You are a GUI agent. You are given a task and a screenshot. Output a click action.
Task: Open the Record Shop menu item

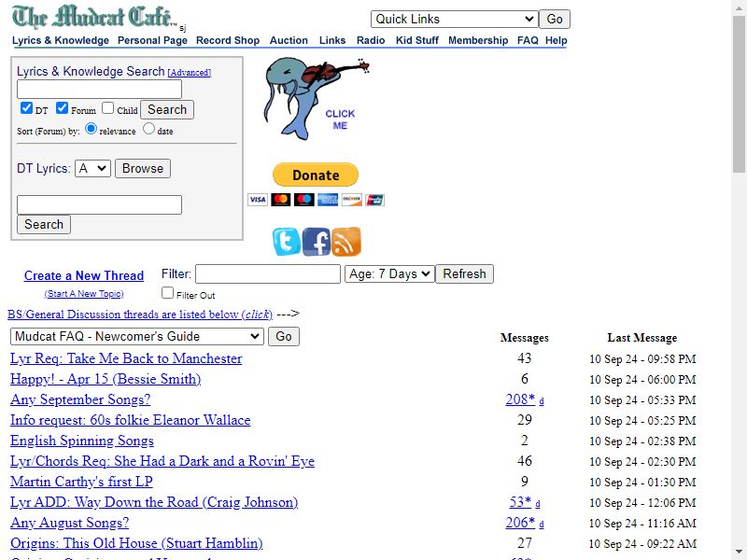click(228, 40)
